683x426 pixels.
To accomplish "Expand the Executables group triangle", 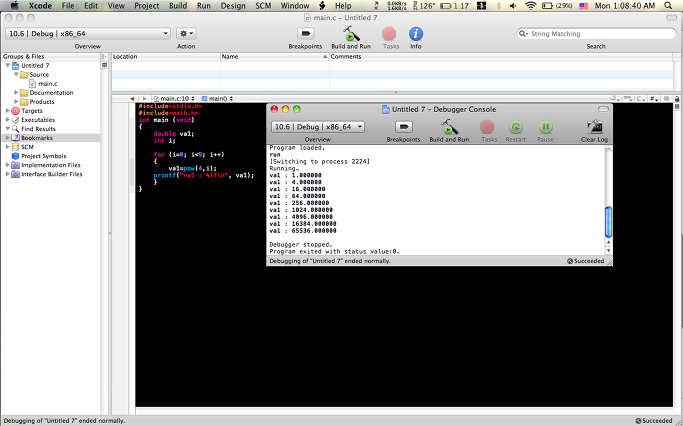I will 7,120.
